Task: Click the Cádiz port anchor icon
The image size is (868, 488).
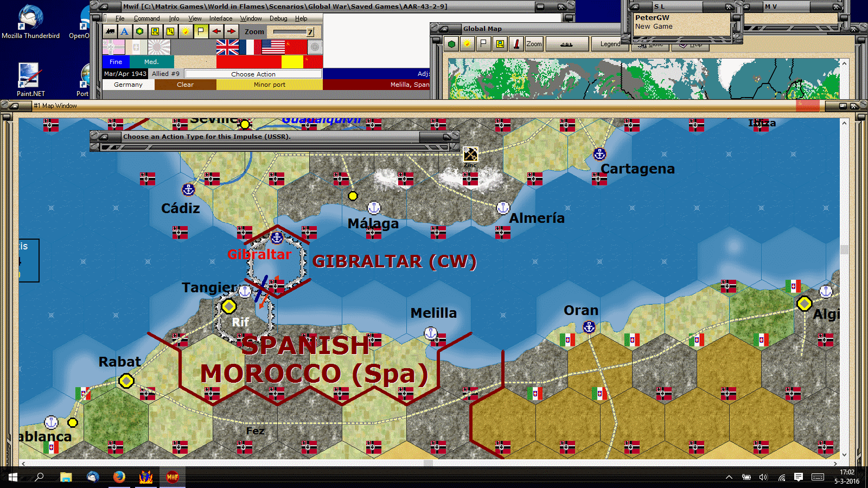Action: [188, 189]
